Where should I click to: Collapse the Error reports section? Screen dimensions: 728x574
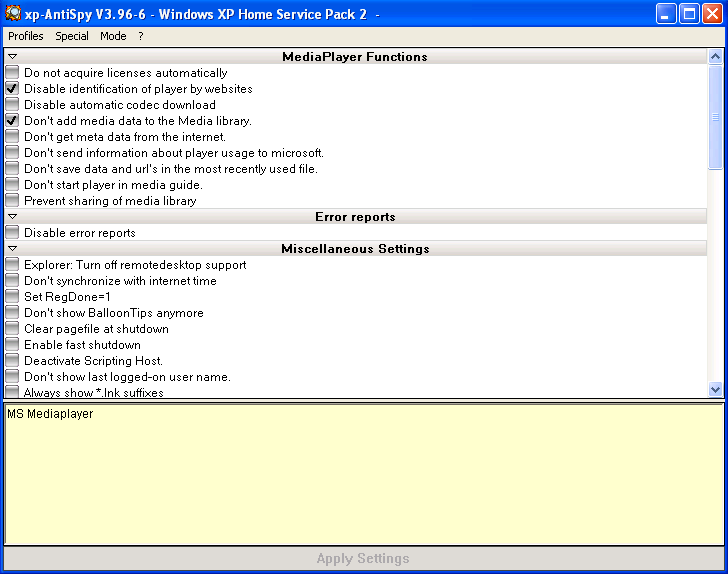click(13, 216)
